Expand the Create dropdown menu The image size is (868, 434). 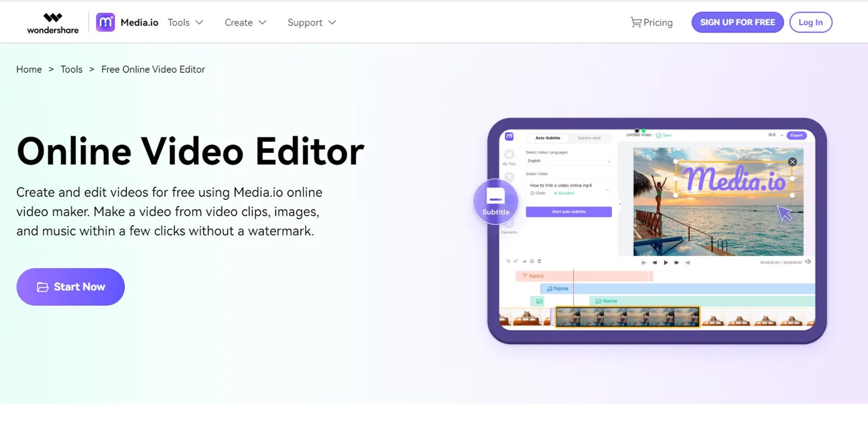coord(245,22)
